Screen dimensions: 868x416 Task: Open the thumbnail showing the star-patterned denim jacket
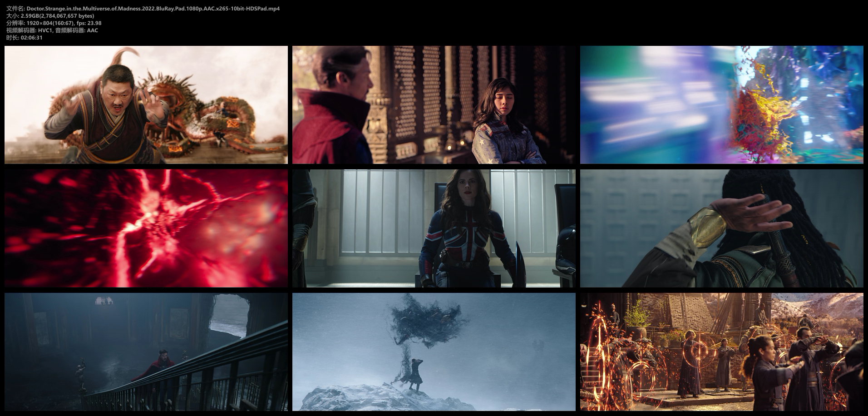tap(434, 105)
